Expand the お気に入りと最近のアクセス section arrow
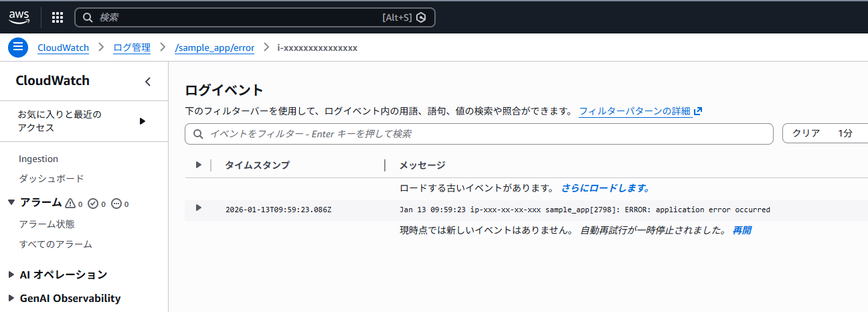Screen dimensions: 868x312 (142, 121)
